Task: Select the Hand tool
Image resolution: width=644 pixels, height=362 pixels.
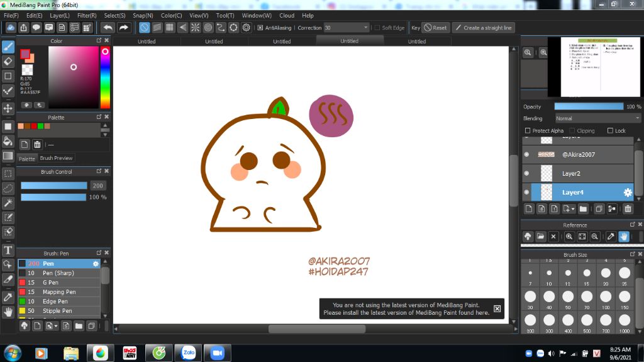Action: (x=8, y=312)
